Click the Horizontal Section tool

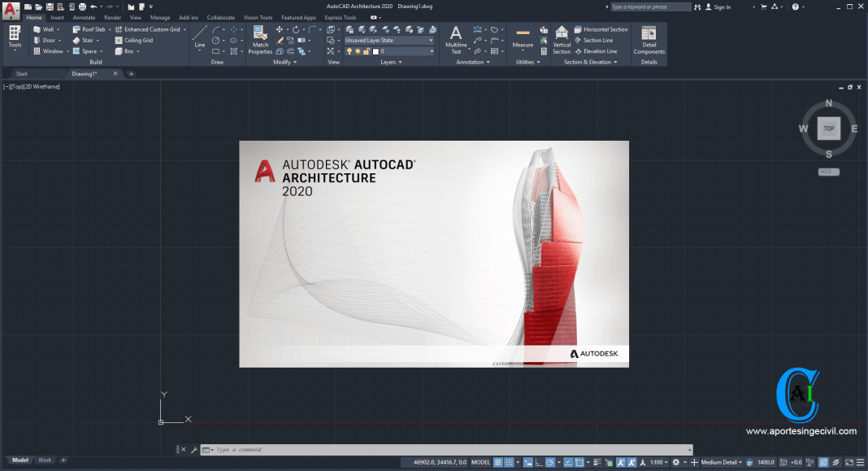pos(601,29)
